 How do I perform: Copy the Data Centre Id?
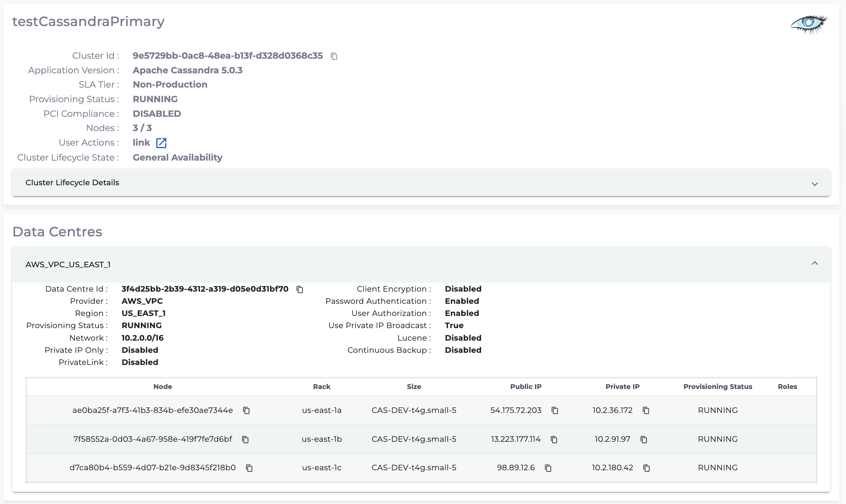click(300, 289)
